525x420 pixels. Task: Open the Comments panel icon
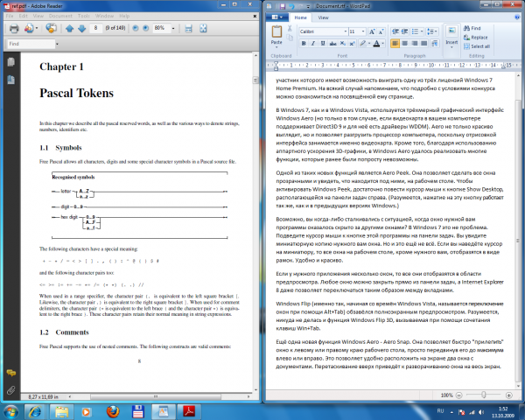click(10, 373)
